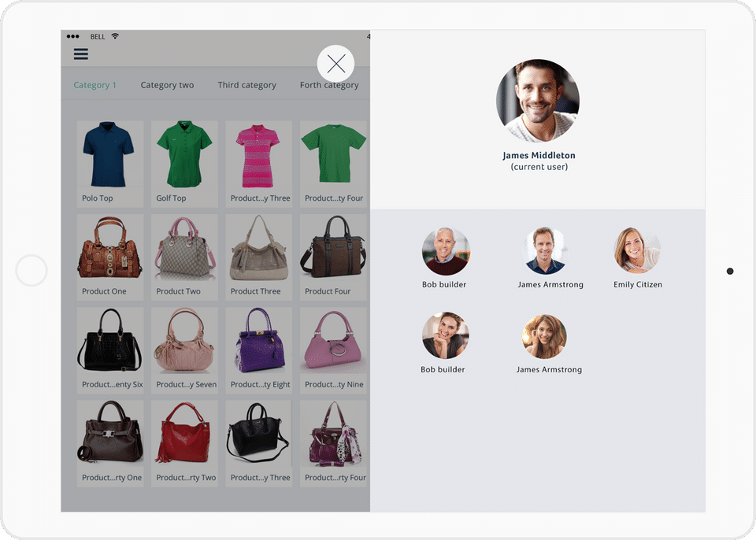Open the Forth category tab
The image size is (756, 540).
point(329,85)
